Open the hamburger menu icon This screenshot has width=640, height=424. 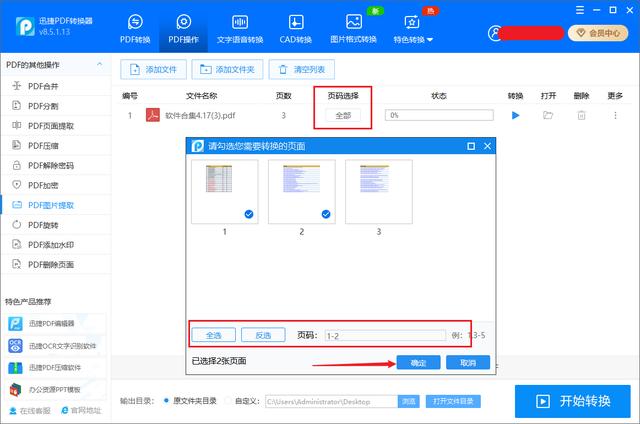point(580,10)
